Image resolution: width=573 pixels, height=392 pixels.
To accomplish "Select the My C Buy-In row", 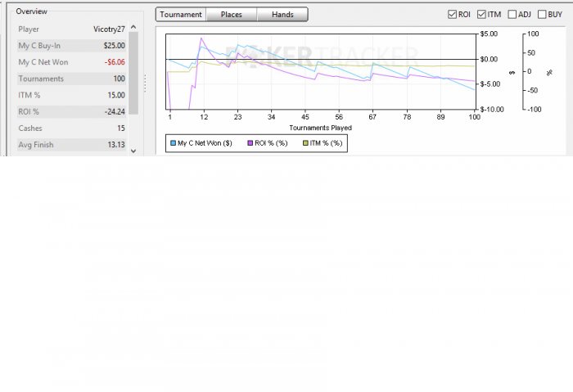I will click(72, 46).
